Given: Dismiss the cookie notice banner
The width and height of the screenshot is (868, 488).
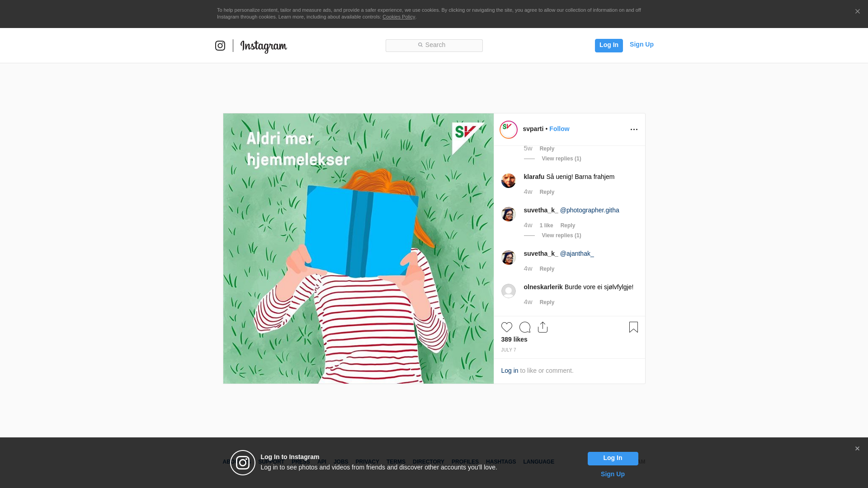Looking at the screenshot, I should (857, 12).
